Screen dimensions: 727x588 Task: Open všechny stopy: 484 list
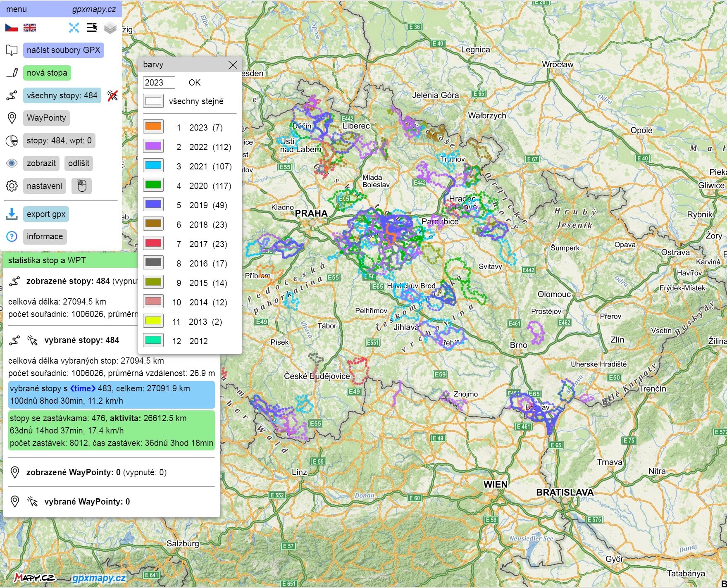click(x=62, y=96)
